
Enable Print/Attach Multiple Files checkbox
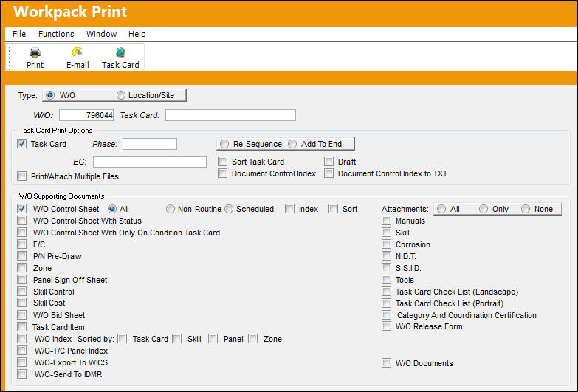click(21, 176)
